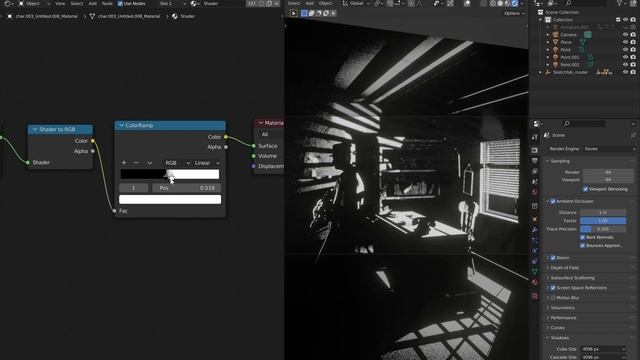
Task: Remove color stop with minus button
Action: (136, 163)
